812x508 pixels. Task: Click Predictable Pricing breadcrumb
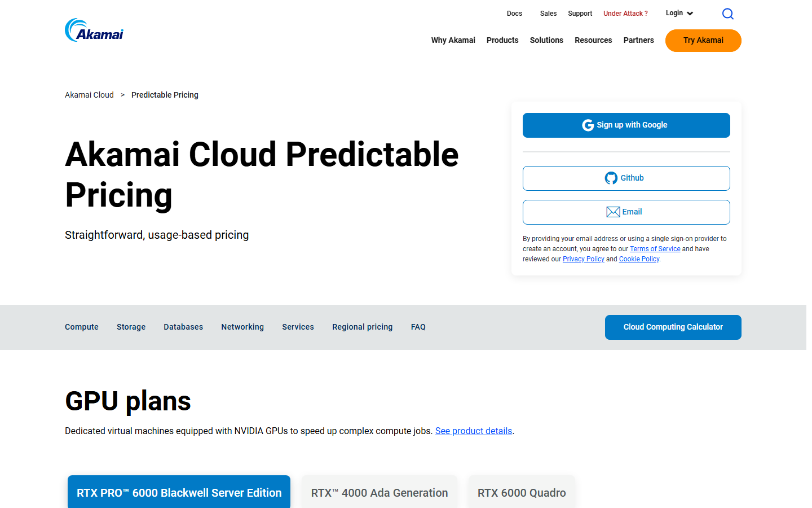(x=165, y=95)
